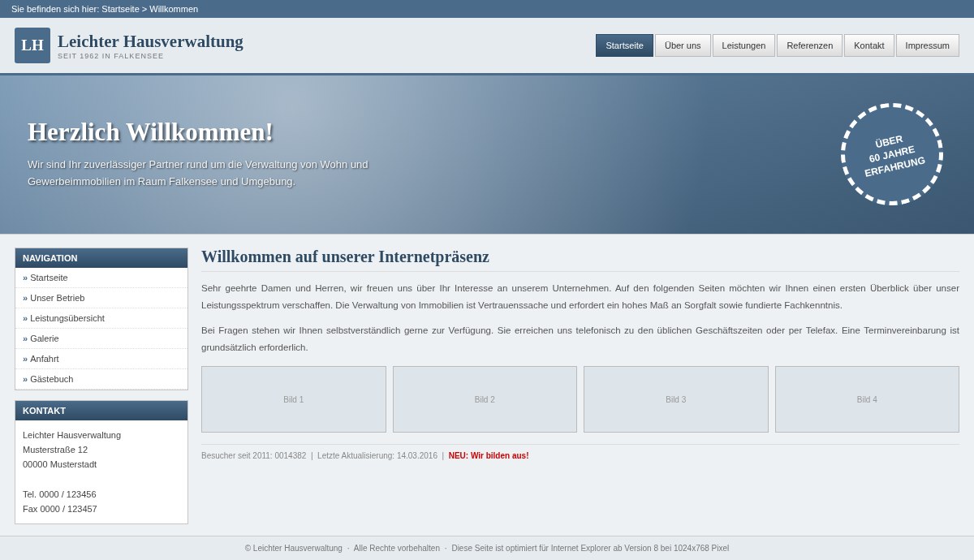974x560 pixels.
Task: Open the Startseite tab in top menu
Action: pyautogui.click(x=624, y=45)
